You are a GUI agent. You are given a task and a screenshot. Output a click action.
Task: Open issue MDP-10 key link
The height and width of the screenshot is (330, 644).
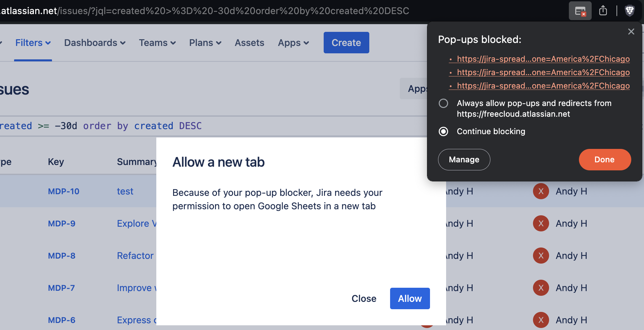(64, 191)
